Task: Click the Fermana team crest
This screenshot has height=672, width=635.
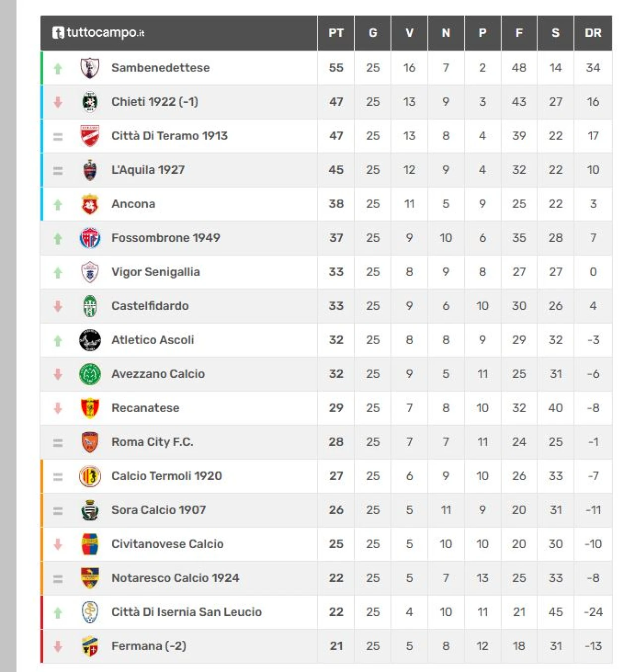Action: coord(90,646)
